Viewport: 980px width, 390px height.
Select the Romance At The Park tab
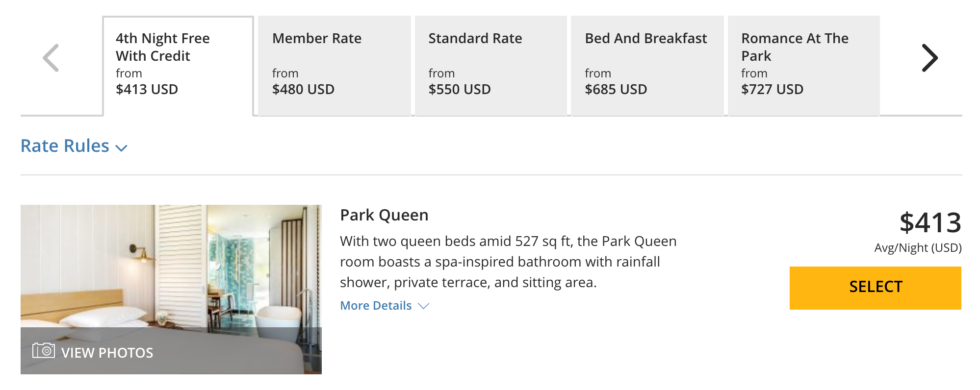click(x=803, y=65)
